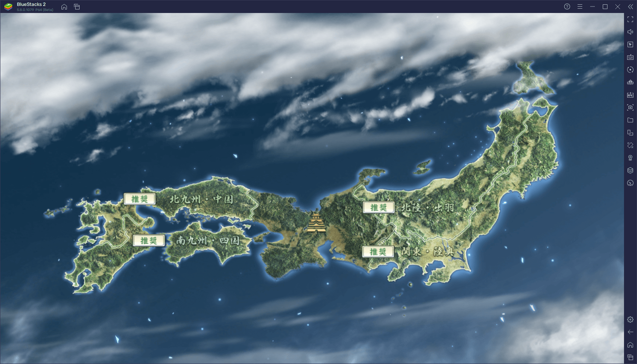Minimize the BlueStacks window
Screen dimensions: 637x364
pos(593,7)
